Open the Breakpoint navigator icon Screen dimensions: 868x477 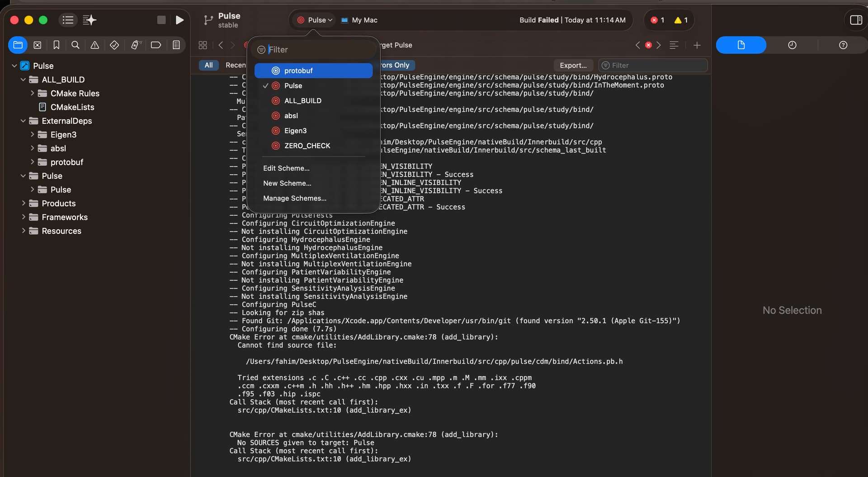156,45
